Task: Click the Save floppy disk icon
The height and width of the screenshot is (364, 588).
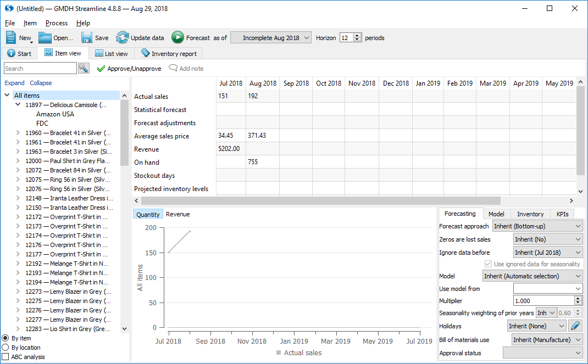Action: click(87, 37)
